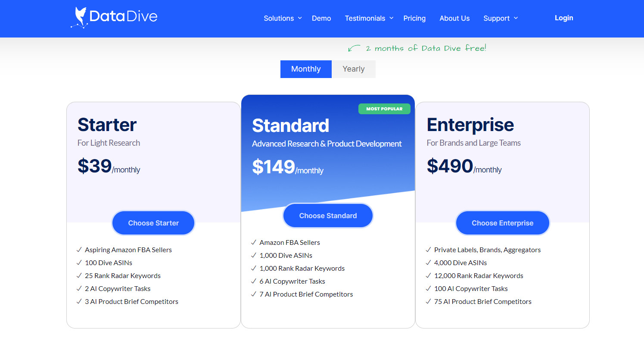The width and height of the screenshot is (644, 344).
Task: Choose the Standard plan
Action: click(328, 215)
